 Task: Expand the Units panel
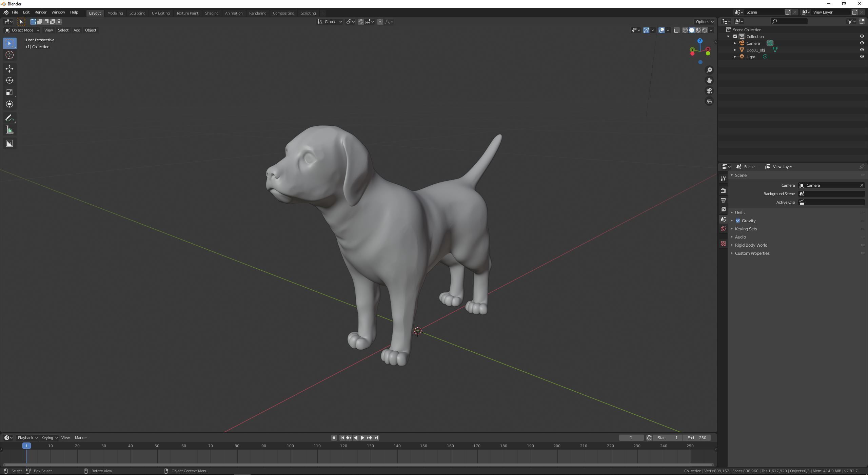[739, 212]
